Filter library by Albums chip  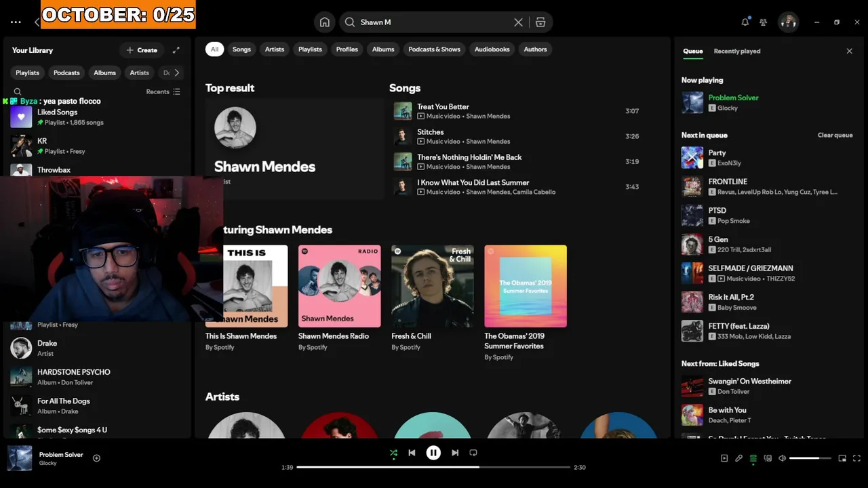click(x=104, y=73)
